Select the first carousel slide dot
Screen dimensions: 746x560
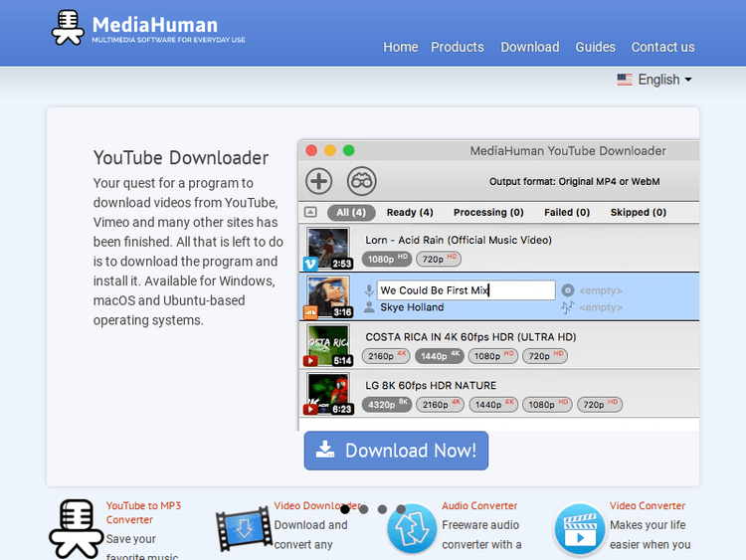pos(345,509)
